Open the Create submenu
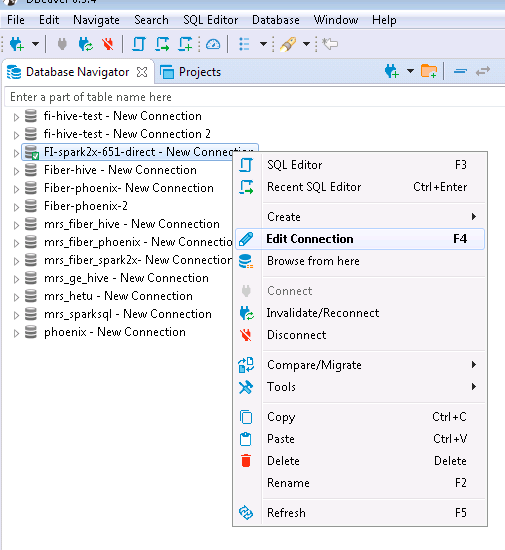This screenshot has width=505, height=550. [x=360, y=217]
